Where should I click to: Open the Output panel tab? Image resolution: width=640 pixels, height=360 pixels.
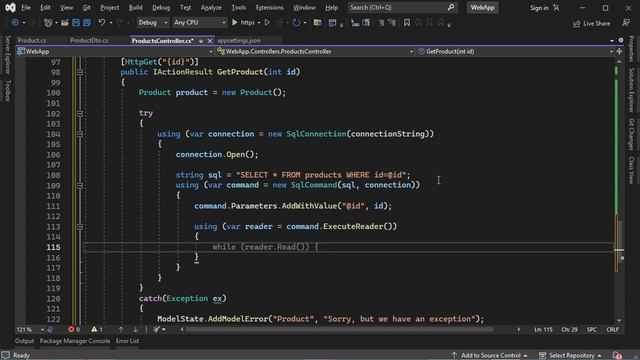point(24,341)
